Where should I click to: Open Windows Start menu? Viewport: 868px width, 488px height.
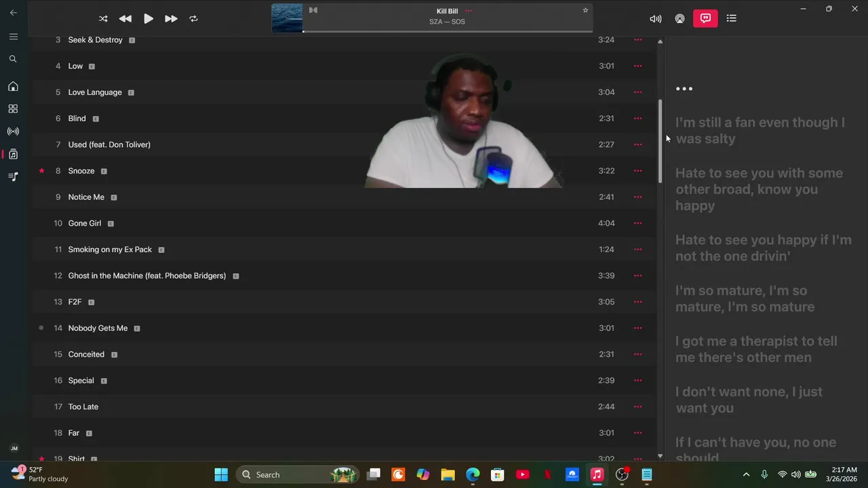(x=221, y=474)
